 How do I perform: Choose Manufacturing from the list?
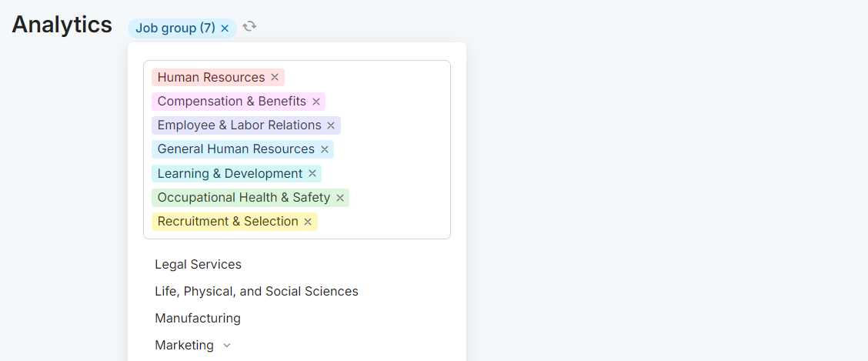[198, 318]
